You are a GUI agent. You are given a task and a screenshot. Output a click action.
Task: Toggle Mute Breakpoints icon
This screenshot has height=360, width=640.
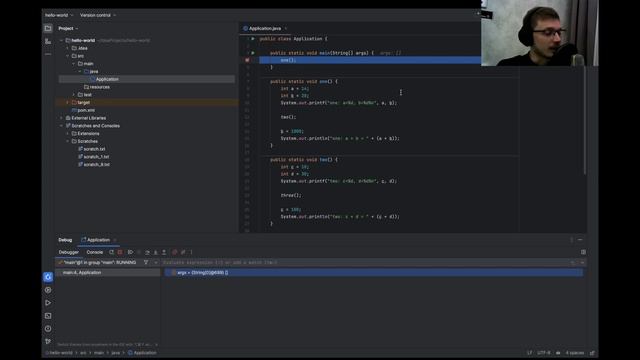click(183, 252)
